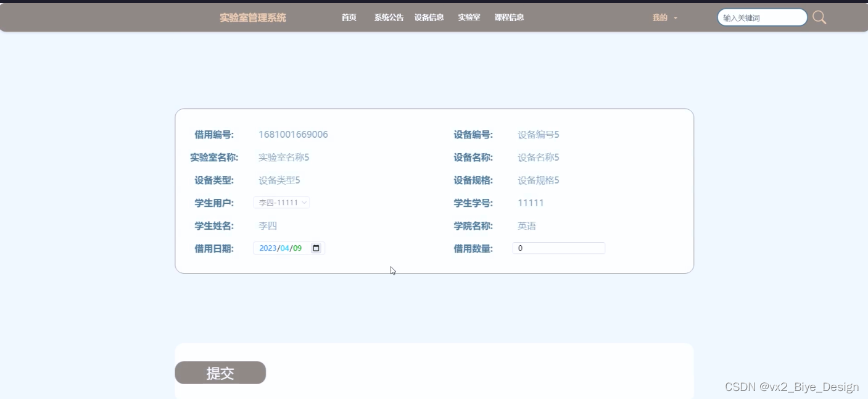Open the calendar picker icon in 借用日期
The image size is (868, 399).
[x=316, y=248]
